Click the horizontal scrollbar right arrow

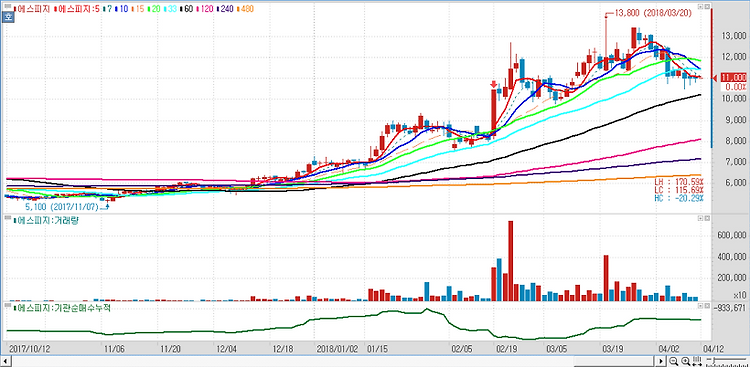pos(661,361)
